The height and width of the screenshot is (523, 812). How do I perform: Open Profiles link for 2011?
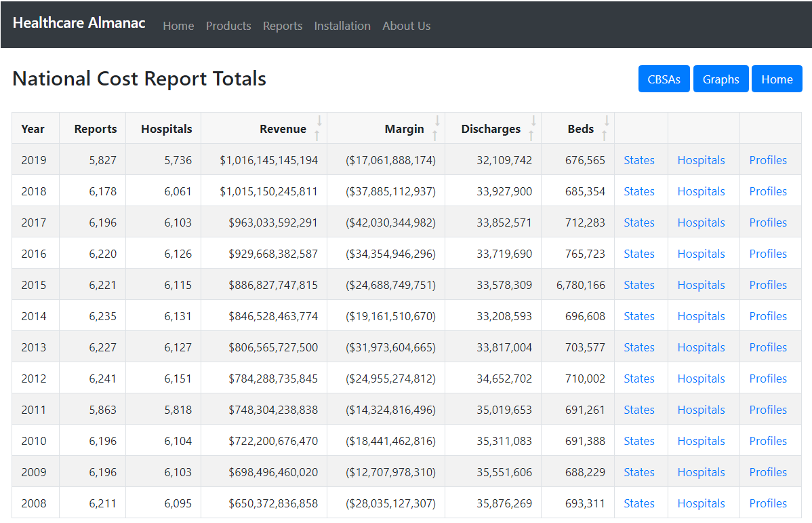coord(768,410)
